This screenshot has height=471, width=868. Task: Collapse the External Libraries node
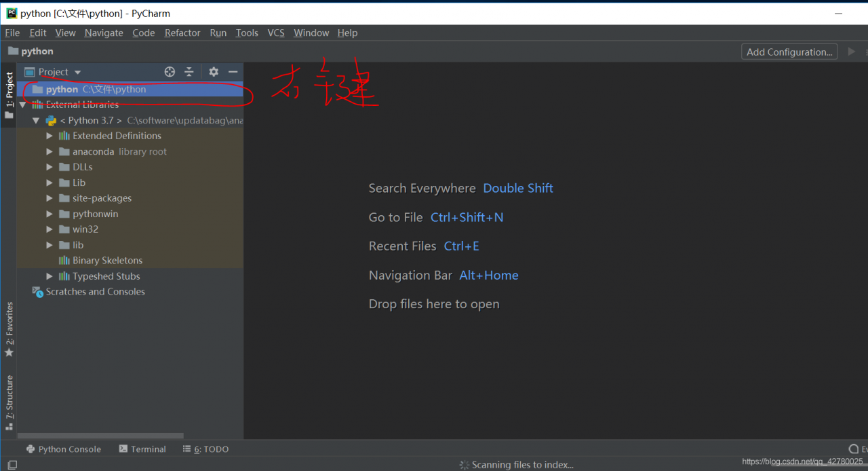click(23, 105)
